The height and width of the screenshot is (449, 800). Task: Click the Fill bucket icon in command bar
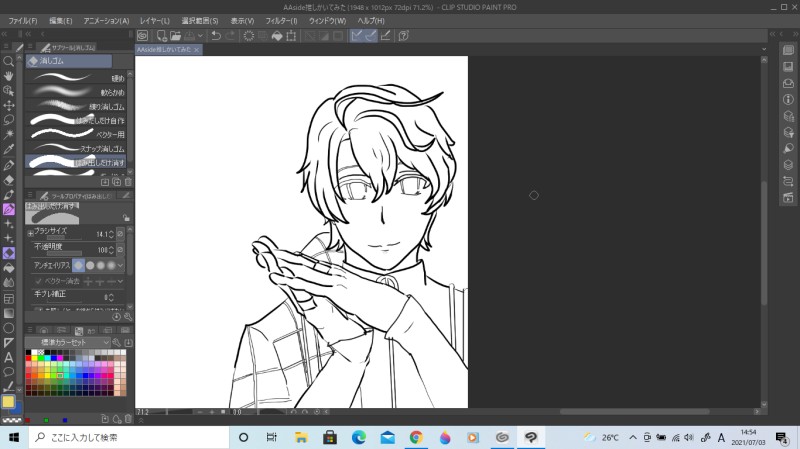click(277, 36)
